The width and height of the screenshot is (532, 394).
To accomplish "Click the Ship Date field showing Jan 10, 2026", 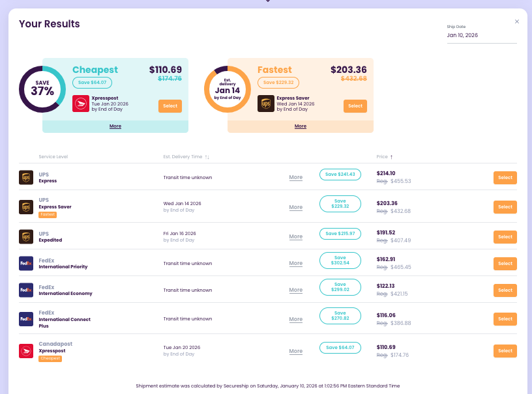I will [x=462, y=35].
